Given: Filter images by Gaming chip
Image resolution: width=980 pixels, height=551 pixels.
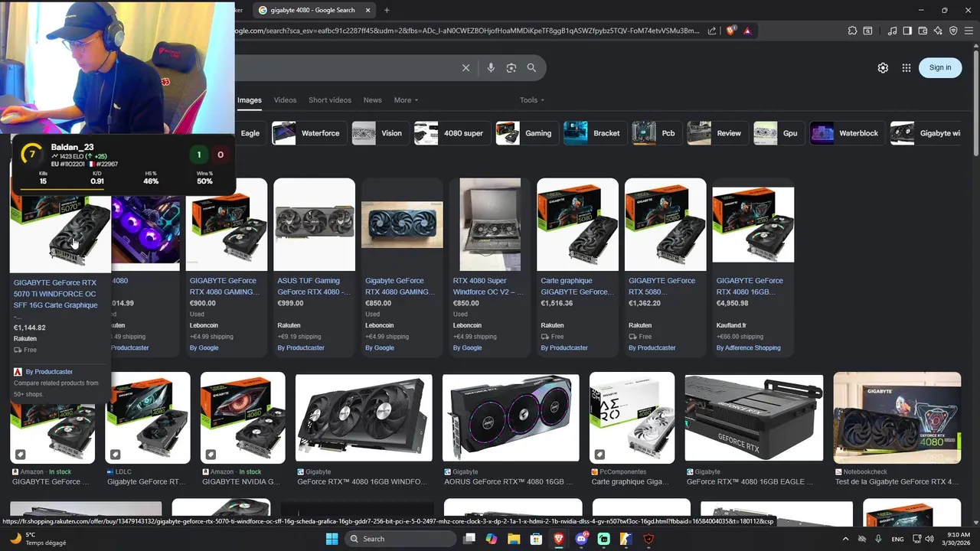Looking at the screenshot, I should (527, 133).
